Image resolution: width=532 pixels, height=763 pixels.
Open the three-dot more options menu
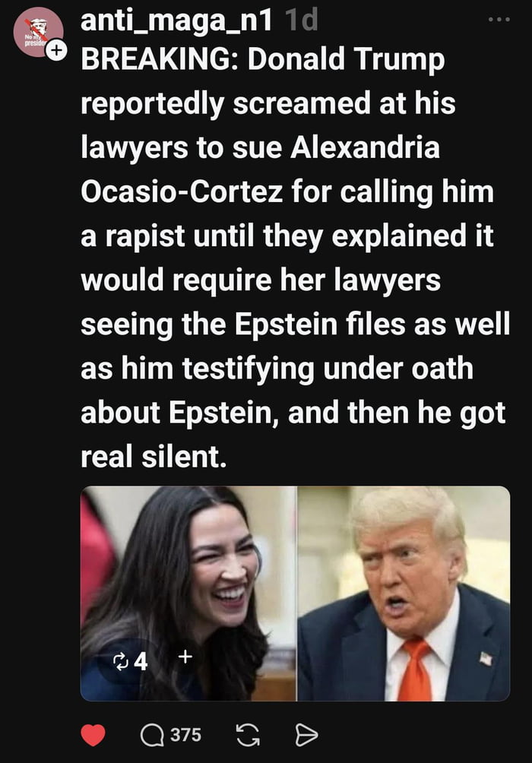pos(499,20)
